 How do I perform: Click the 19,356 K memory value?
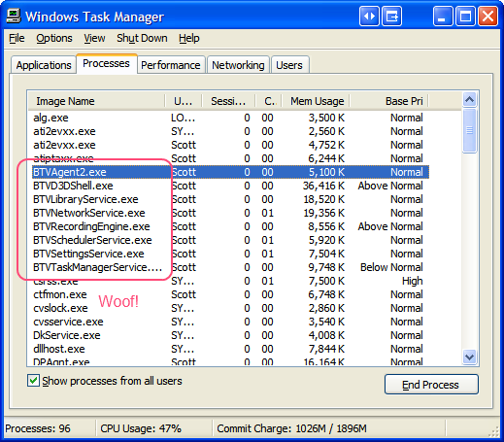coord(324,213)
